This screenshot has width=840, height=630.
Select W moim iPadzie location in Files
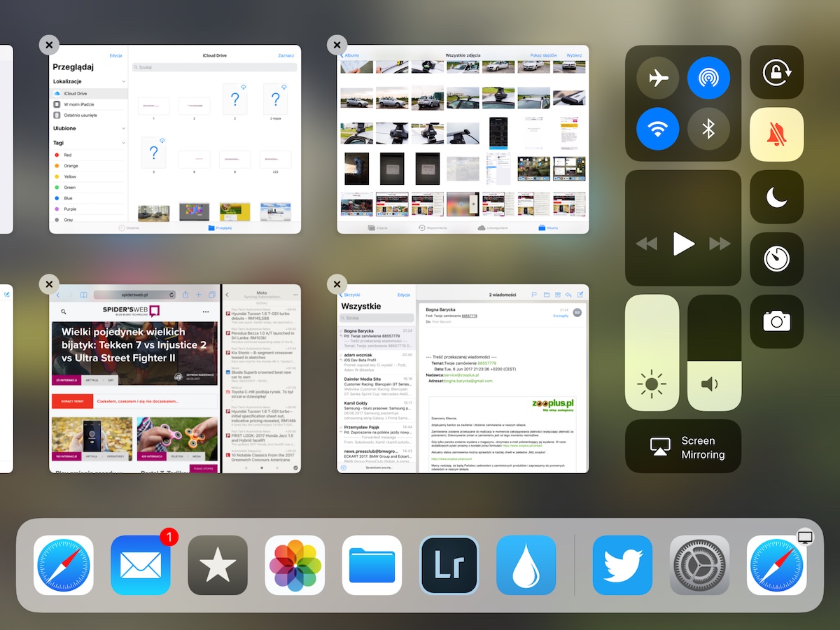(89, 104)
